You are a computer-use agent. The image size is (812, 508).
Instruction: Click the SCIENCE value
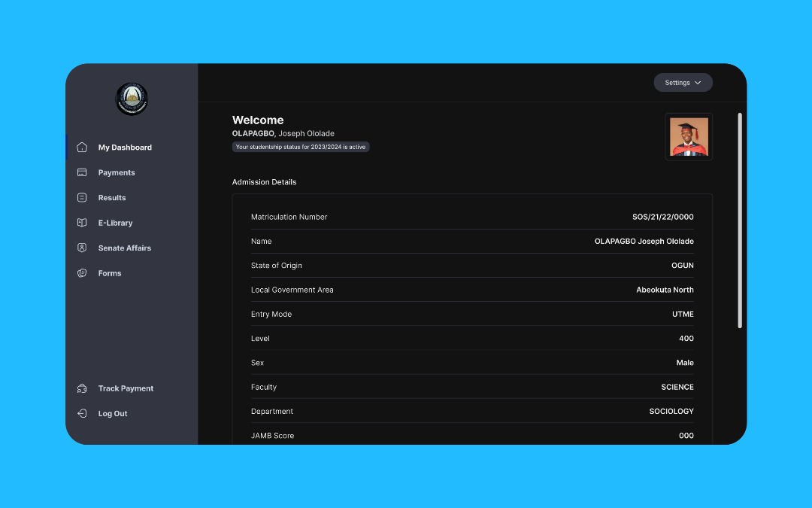(x=677, y=388)
